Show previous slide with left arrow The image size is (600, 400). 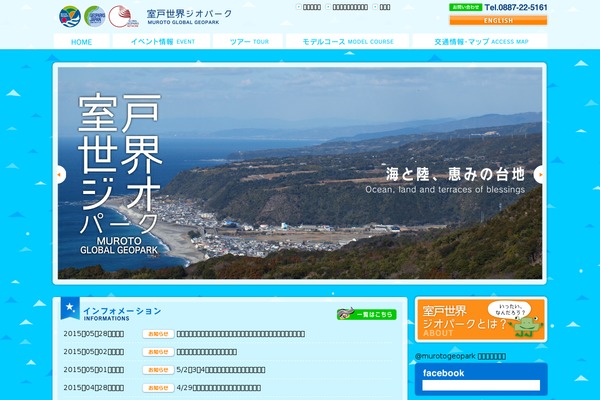point(60,175)
